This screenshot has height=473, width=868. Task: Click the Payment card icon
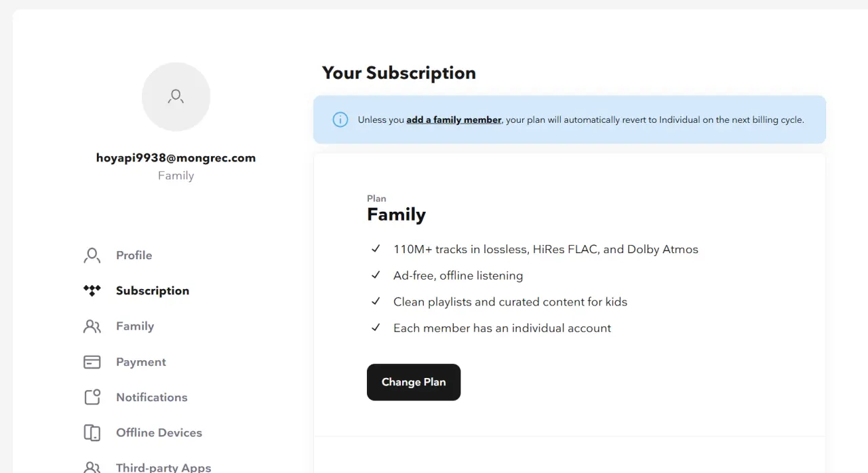[92, 362]
